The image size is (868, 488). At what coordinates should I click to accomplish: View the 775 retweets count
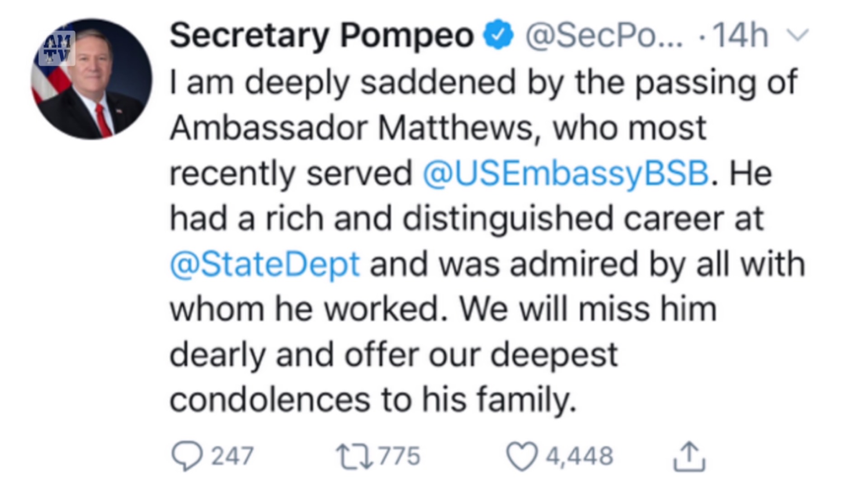pos(400,456)
